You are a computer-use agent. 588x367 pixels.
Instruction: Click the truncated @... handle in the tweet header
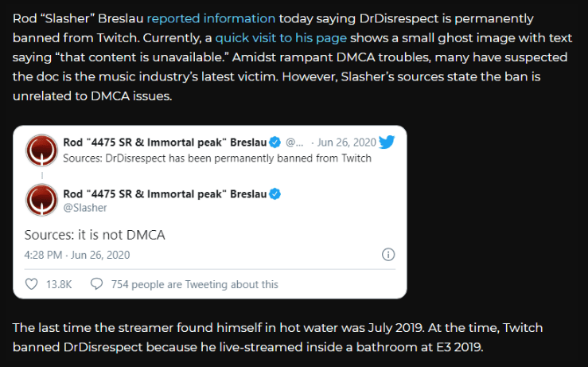tap(294, 143)
